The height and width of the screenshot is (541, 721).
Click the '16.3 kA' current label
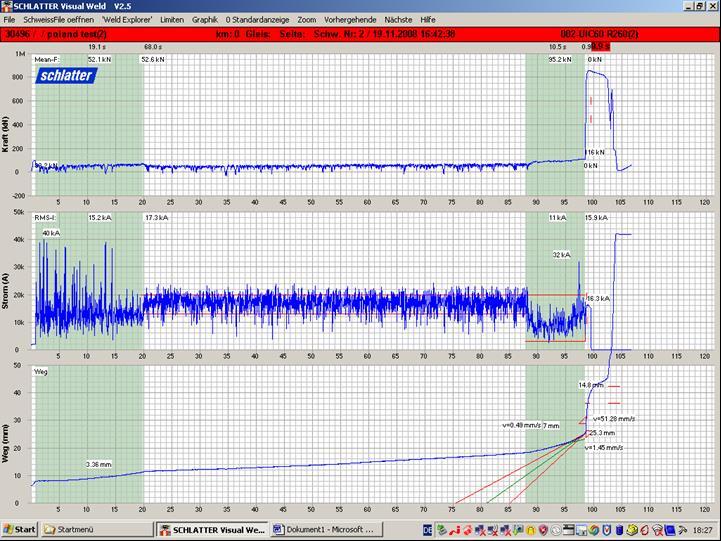point(599,299)
